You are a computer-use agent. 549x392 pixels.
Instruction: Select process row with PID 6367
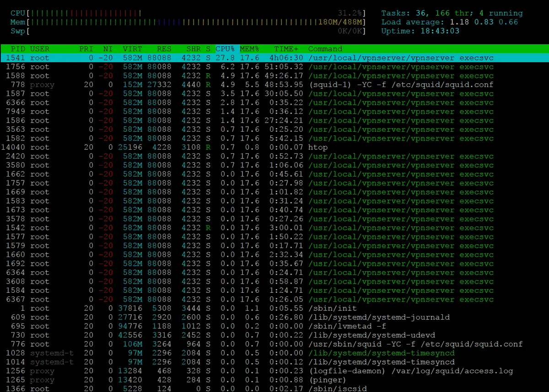[x=274, y=299]
